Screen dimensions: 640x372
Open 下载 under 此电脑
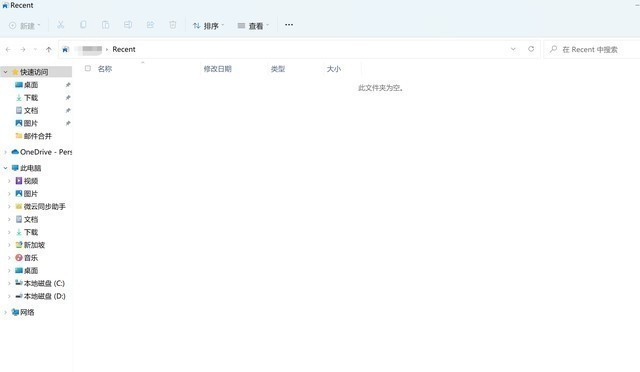[x=31, y=232]
